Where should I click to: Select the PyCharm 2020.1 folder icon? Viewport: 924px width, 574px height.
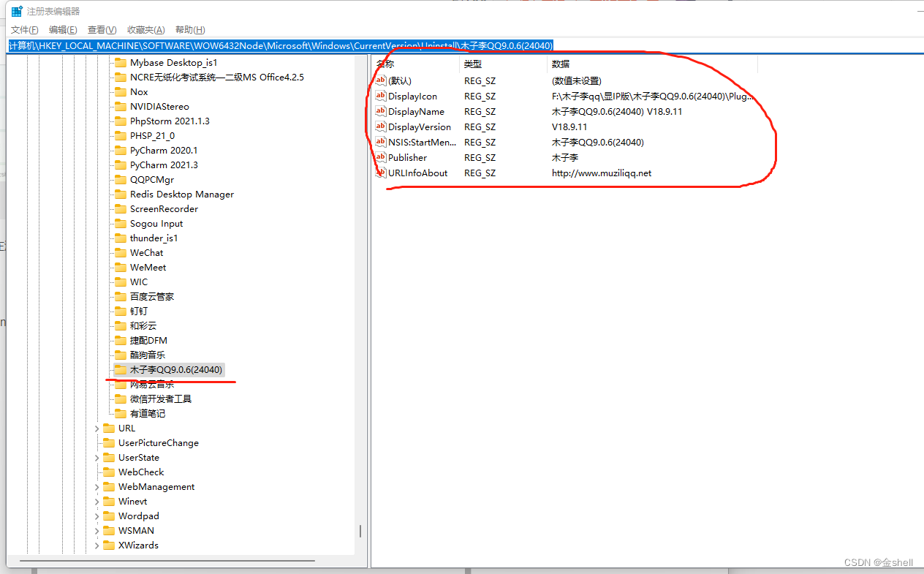(x=120, y=151)
